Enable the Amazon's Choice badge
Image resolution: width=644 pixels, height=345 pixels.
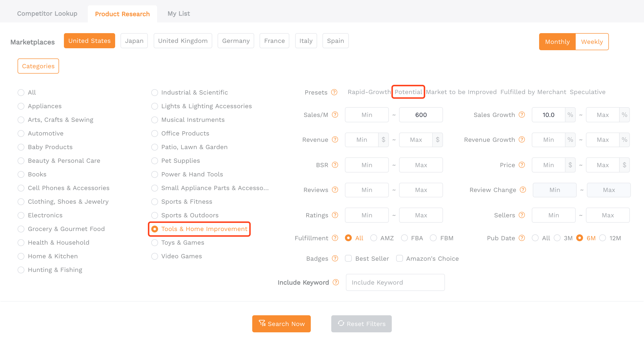400,259
